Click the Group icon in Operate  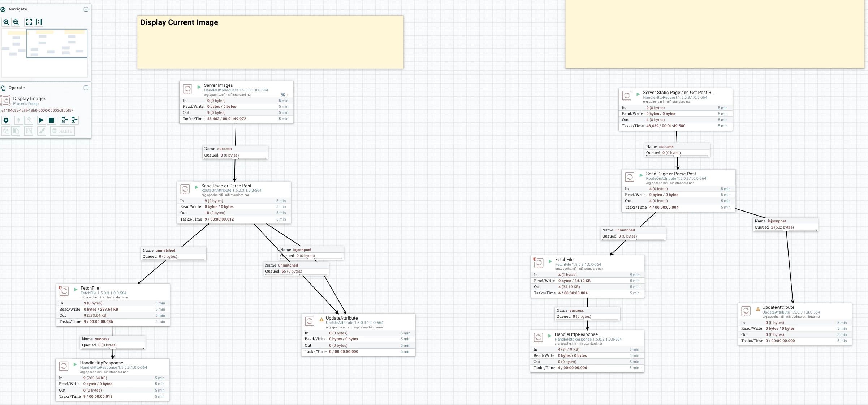point(29,131)
